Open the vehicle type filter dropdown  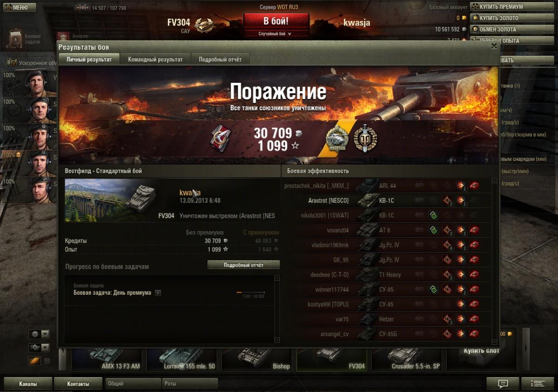[x=39, y=347]
